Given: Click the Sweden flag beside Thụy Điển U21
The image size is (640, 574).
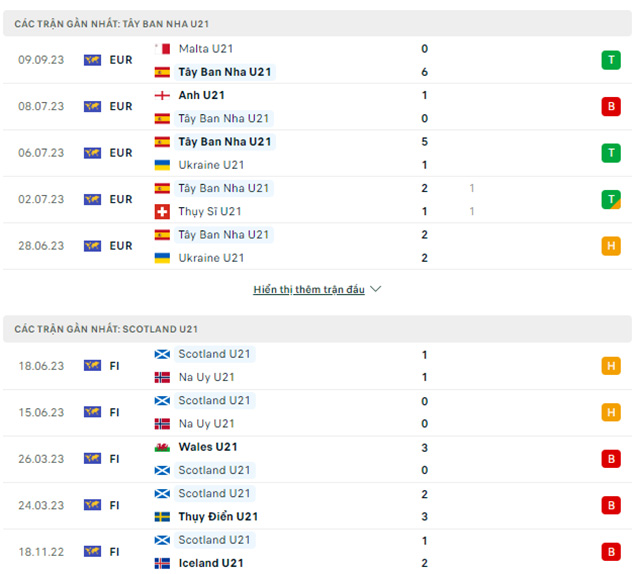Looking at the screenshot, I should pyautogui.click(x=162, y=517).
